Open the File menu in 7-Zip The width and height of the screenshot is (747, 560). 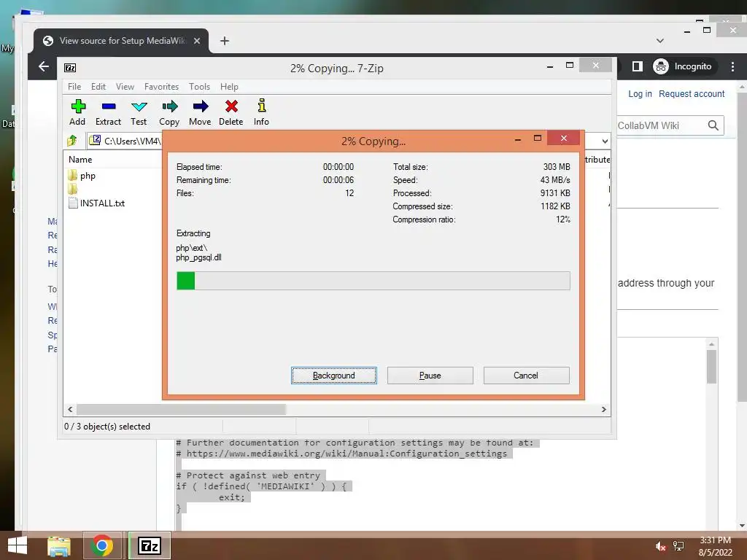pos(74,87)
